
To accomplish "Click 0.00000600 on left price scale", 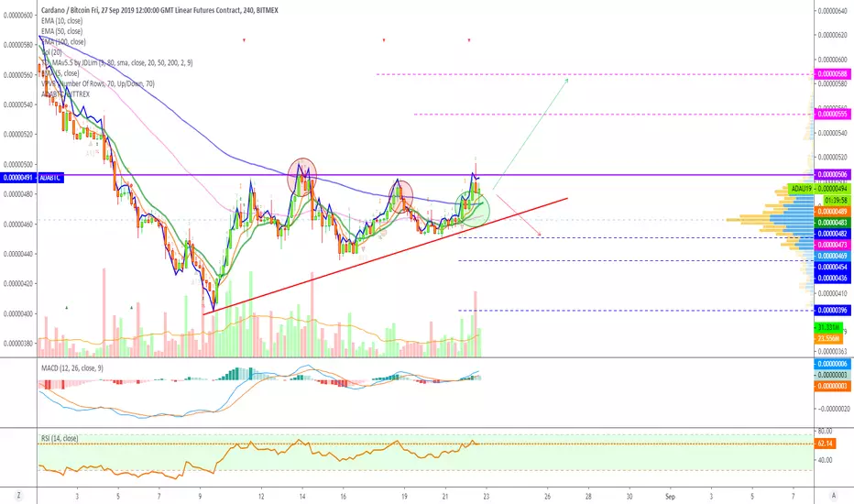I will click(x=18, y=16).
